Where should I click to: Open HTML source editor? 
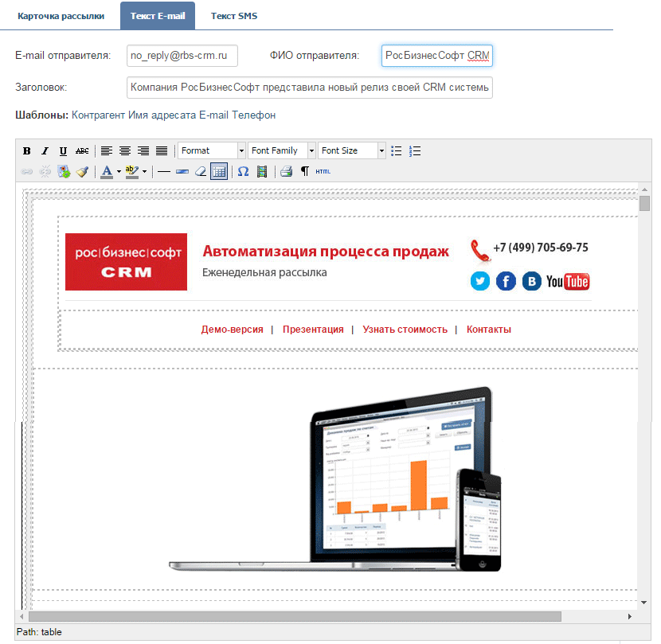pos(323,171)
